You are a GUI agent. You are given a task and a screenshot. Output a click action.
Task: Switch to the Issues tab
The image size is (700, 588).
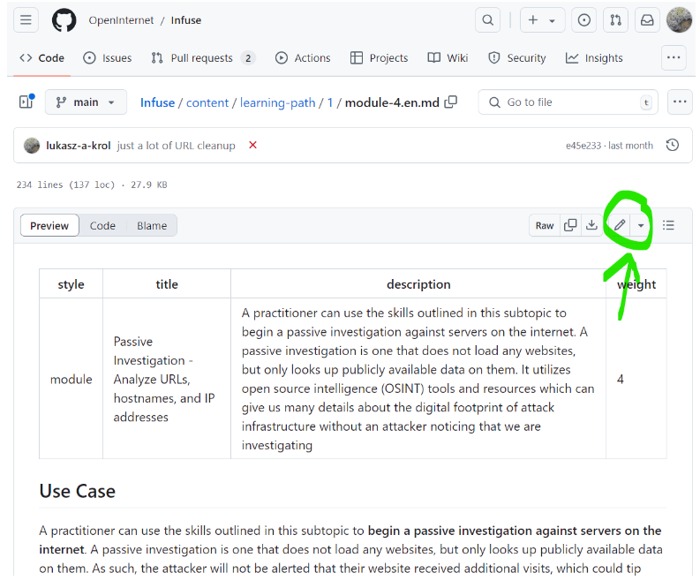108,58
